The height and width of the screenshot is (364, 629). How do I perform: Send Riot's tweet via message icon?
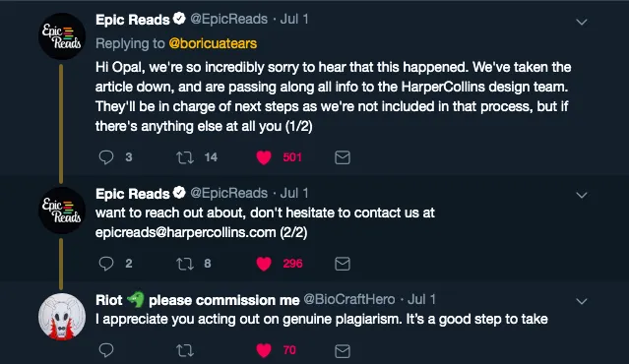tap(343, 351)
